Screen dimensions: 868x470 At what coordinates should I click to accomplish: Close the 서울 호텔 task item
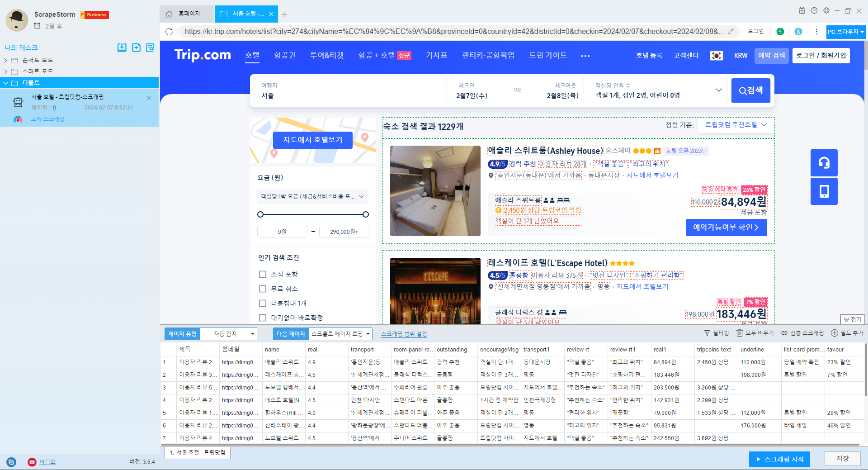pyautogui.click(x=149, y=98)
